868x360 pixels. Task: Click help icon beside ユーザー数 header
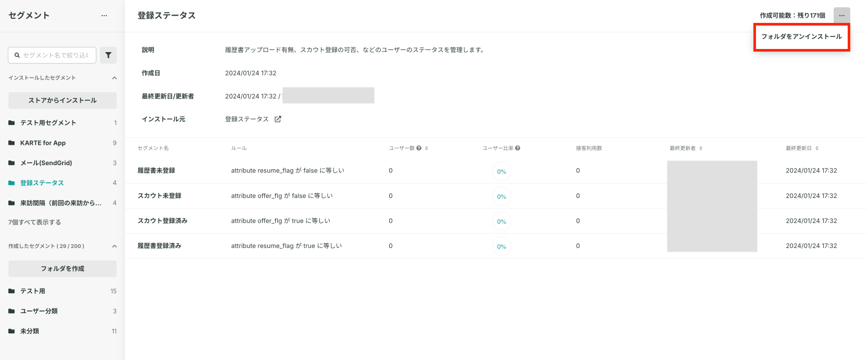(x=419, y=148)
